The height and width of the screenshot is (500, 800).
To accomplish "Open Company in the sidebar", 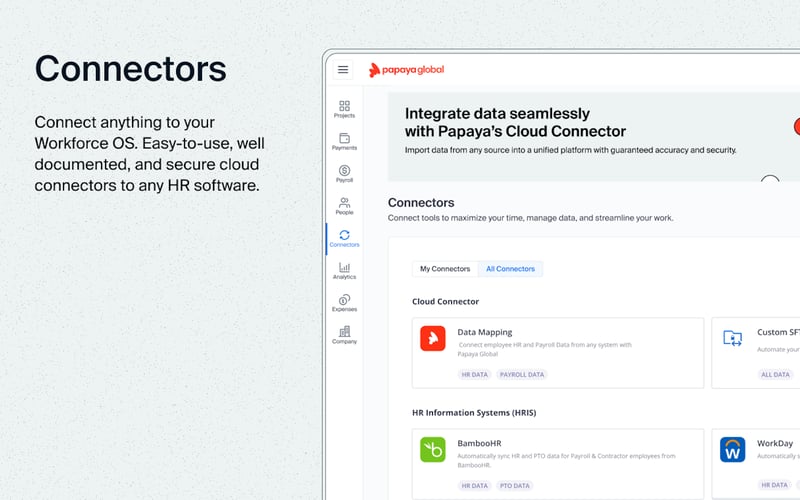I will click(344, 335).
